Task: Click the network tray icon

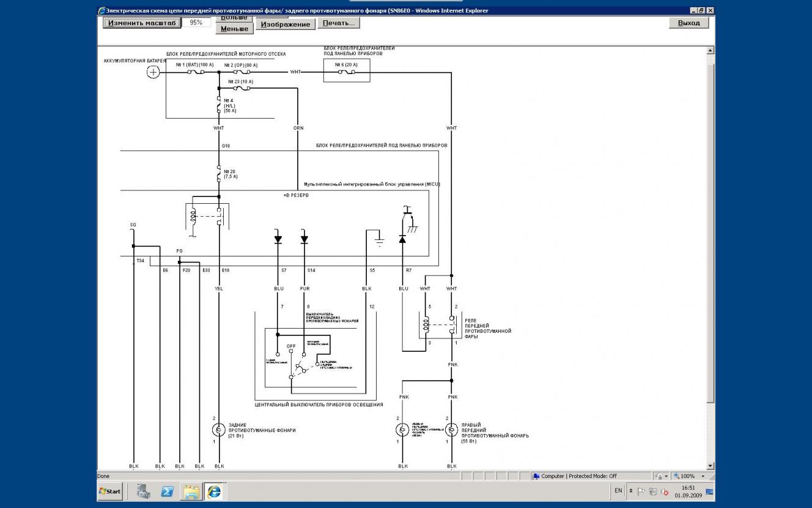Action: (x=653, y=491)
